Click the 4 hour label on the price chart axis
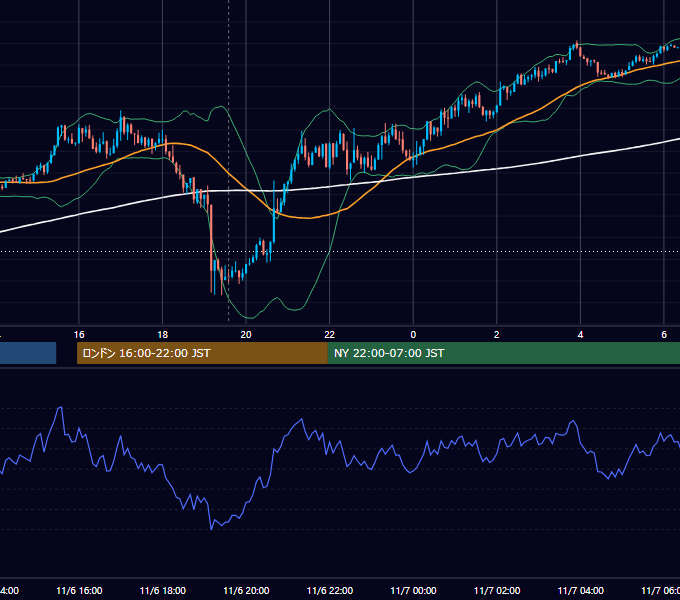 tap(580, 335)
